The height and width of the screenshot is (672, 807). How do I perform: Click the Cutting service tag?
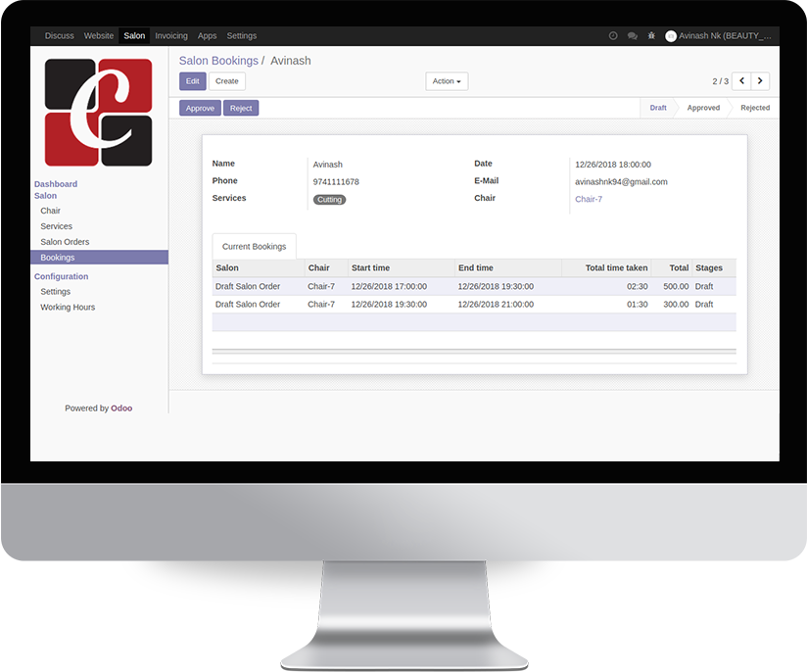[329, 200]
